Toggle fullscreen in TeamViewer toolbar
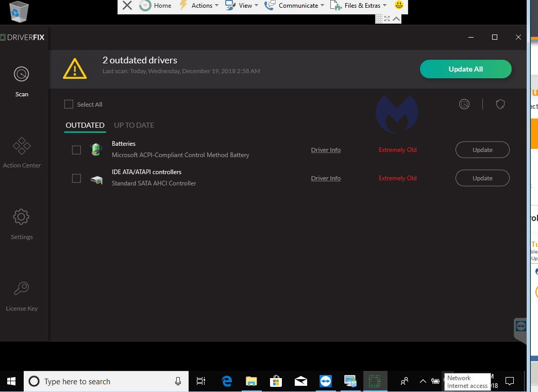538x392 pixels. 387,19
